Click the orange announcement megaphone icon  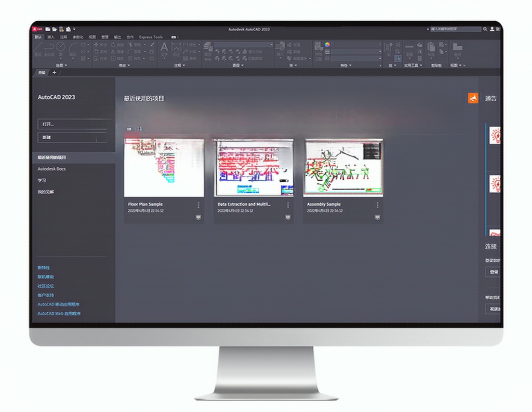pos(473,98)
